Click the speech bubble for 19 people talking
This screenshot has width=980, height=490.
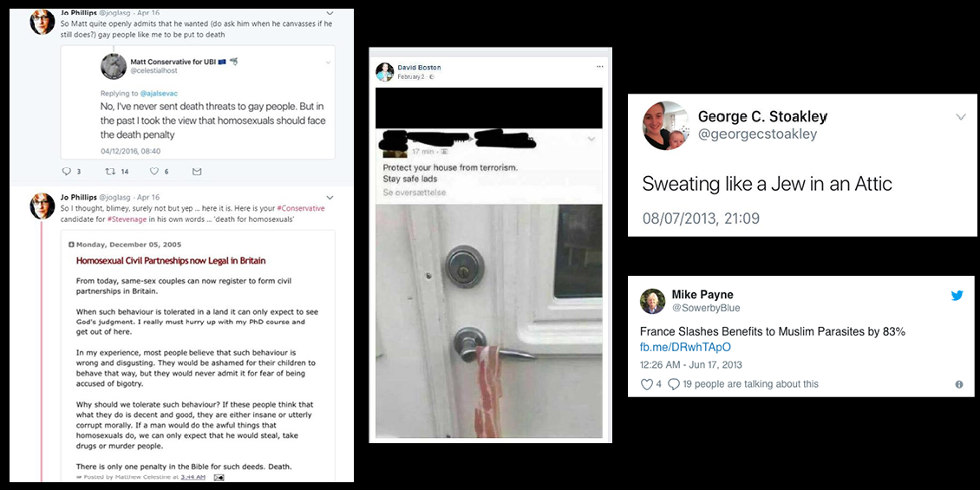(673, 384)
